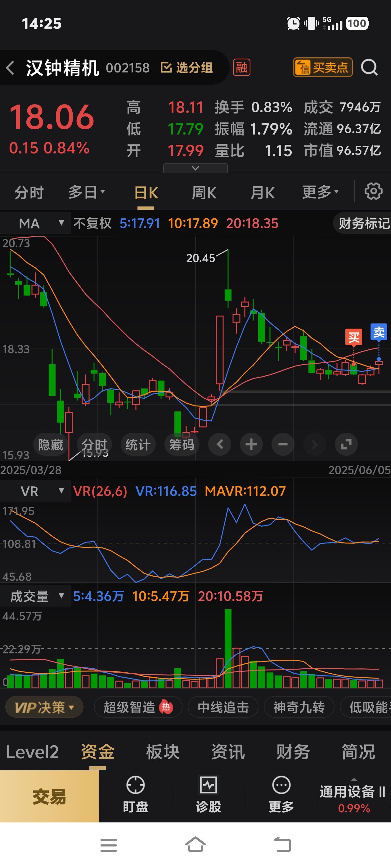Move chart left with arrow button
The height and width of the screenshot is (868, 391).
click(x=220, y=445)
